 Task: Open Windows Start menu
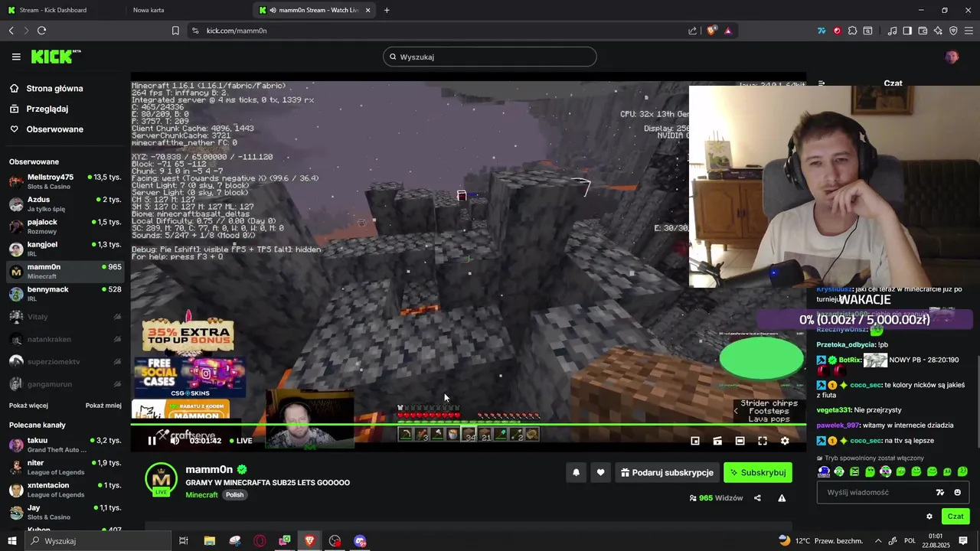click(x=11, y=541)
